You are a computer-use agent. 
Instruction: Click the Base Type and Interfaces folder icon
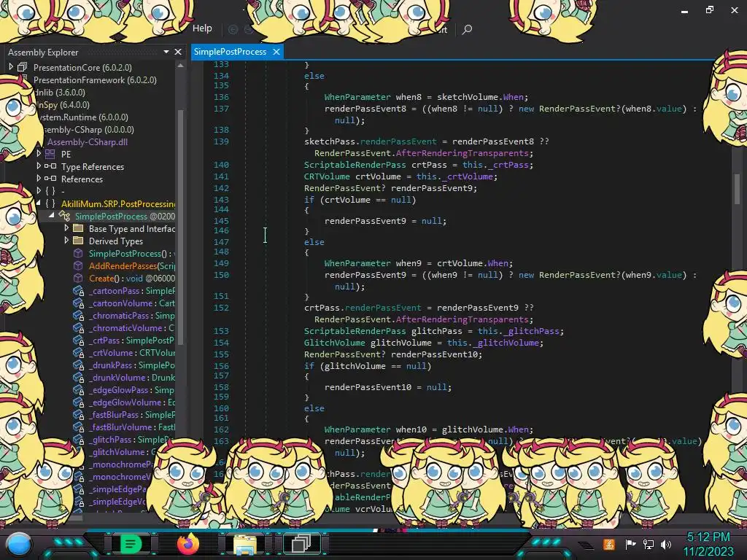[78, 228]
